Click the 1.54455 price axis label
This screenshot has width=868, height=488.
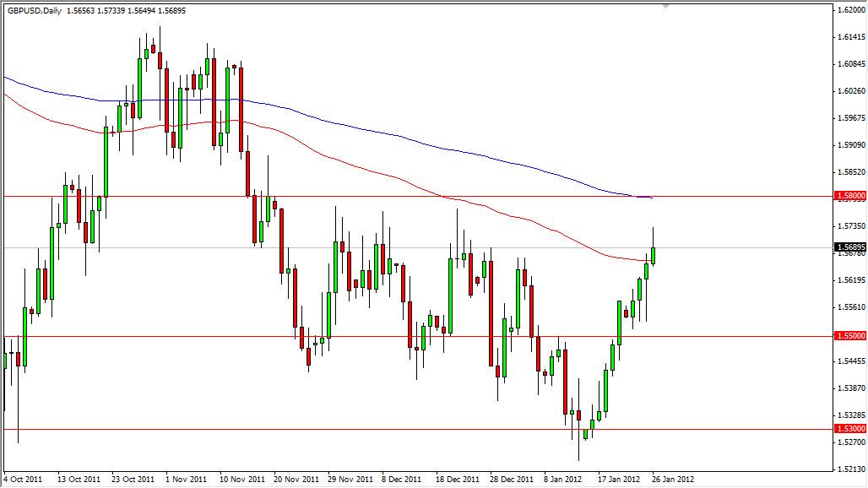[x=851, y=361]
